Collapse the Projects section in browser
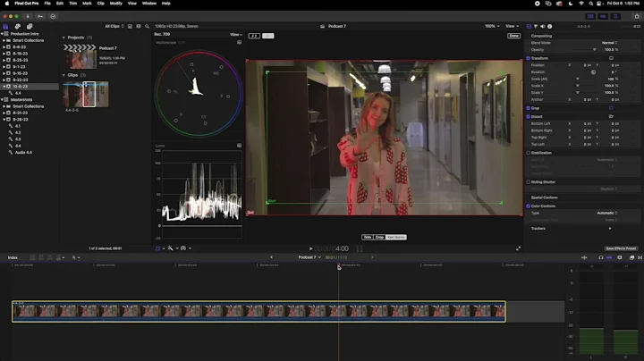 [x=64, y=38]
